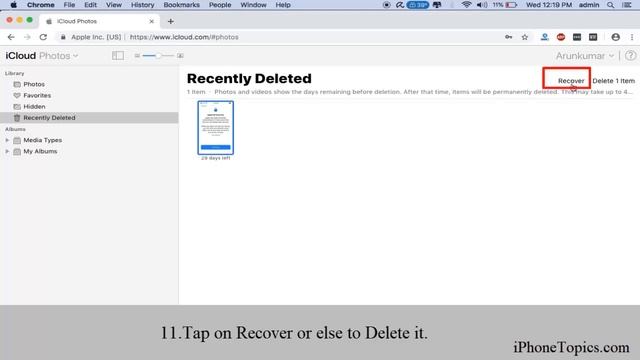
Task: Open a new browser tab
Action: pos(171,21)
